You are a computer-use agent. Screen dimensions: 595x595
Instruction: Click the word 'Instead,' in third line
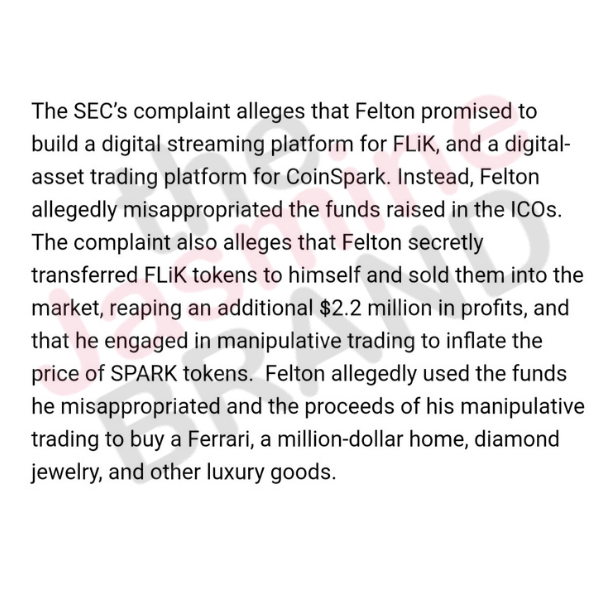(436, 178)
